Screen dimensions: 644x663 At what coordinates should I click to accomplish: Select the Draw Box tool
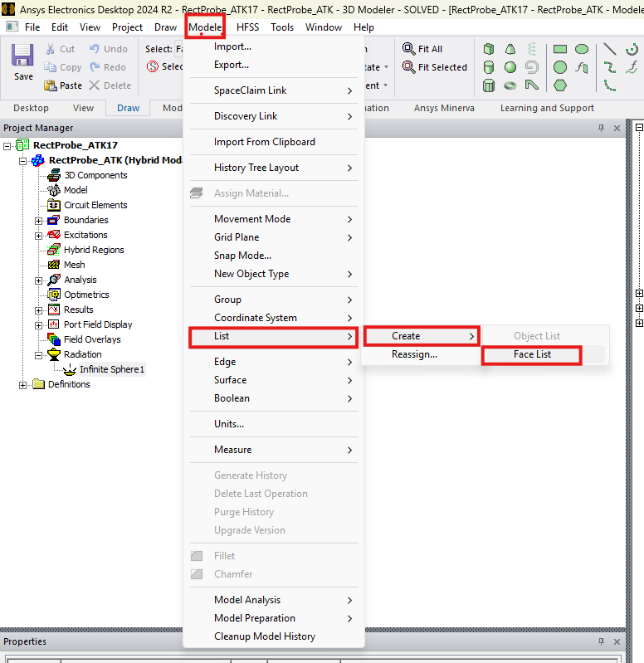click(x=490, y=50)
